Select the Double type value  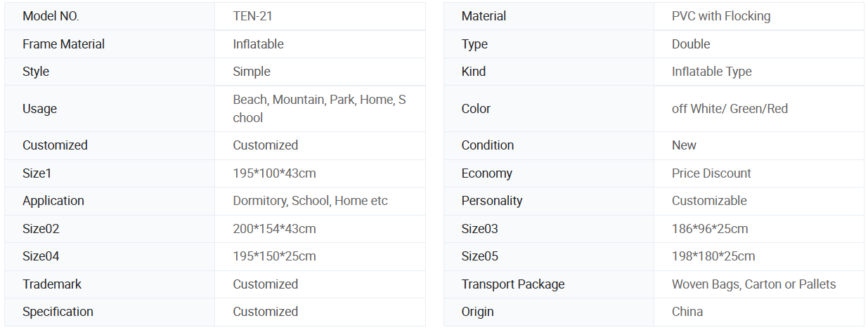tap(690, 44)
